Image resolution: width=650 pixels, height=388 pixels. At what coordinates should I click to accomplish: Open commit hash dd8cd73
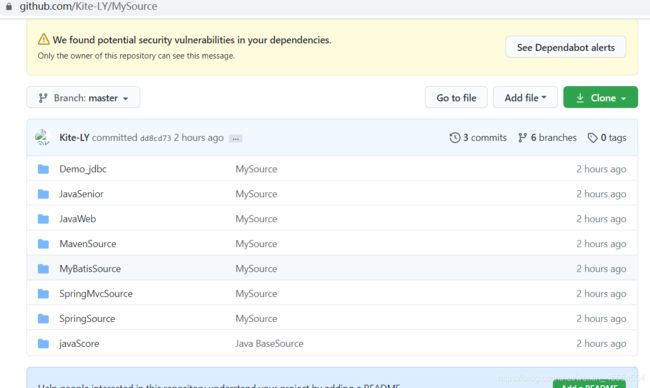coord(155,138)
